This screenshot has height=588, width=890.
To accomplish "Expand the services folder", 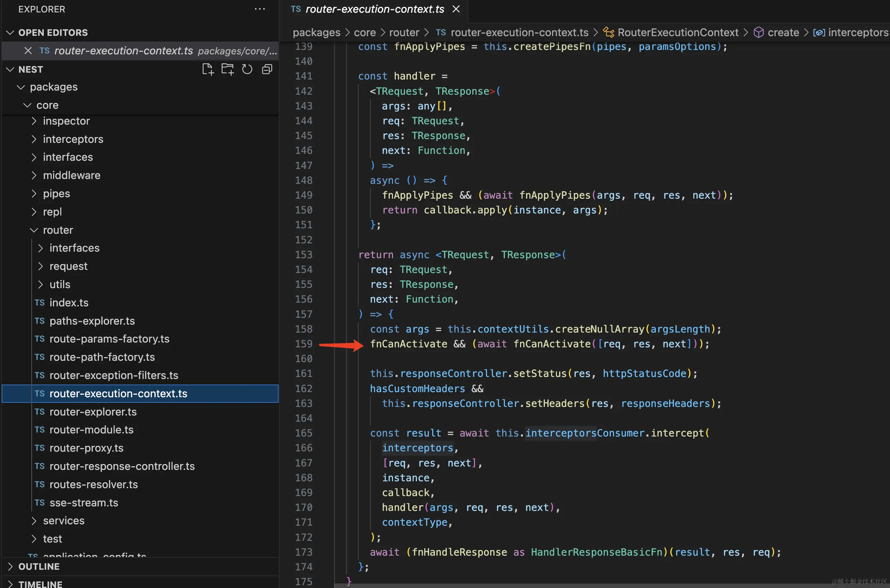I will click(34, 521).
